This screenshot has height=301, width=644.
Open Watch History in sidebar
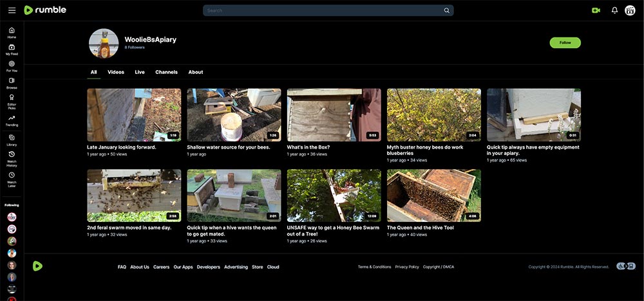[x=12, y=159]
